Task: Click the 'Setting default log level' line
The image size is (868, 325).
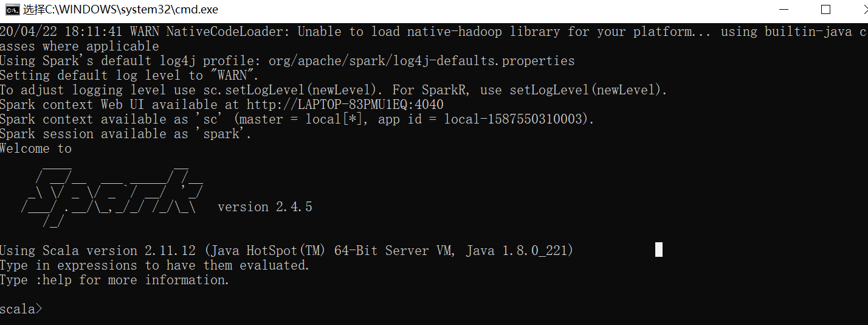Action: click(x=129, y=75)
